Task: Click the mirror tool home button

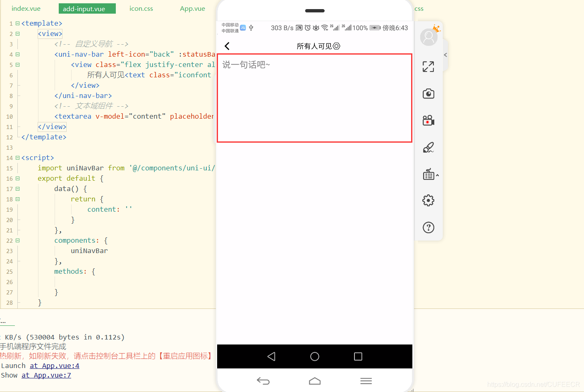Action: click(315, 381)
